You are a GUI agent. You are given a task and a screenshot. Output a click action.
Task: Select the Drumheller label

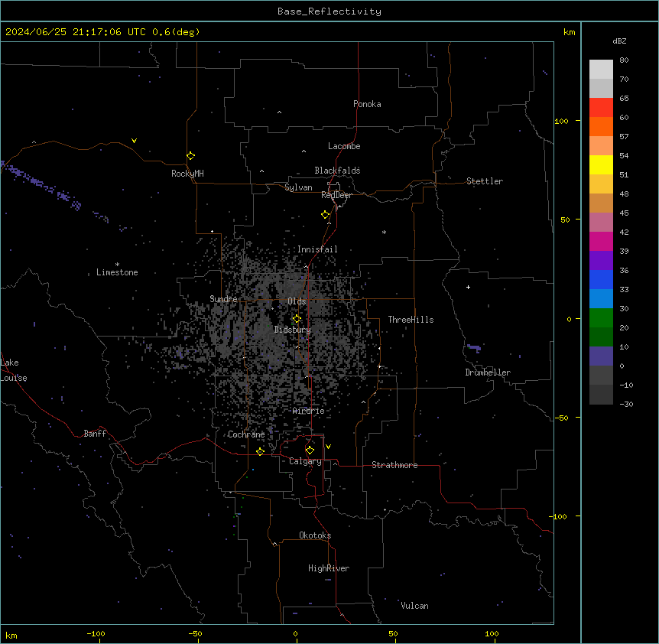pos(488,372)
